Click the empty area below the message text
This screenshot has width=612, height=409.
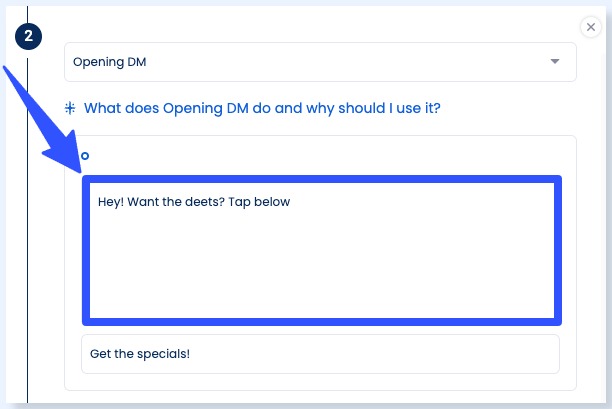click(x=320, y=270)
